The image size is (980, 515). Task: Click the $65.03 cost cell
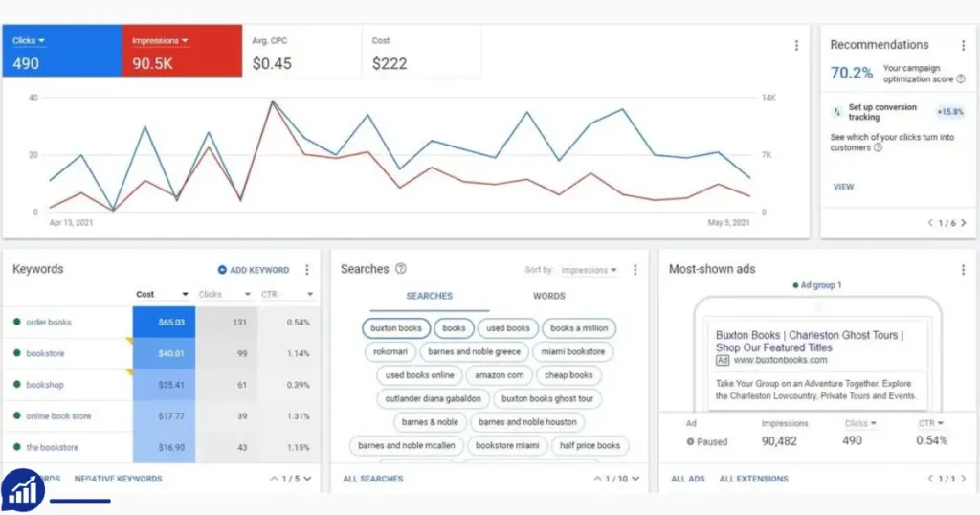[x=164, y=322]
